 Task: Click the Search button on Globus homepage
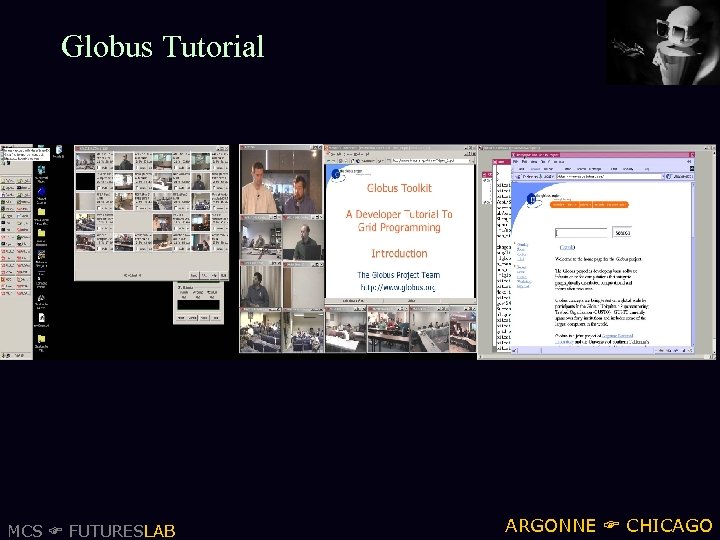622,233
